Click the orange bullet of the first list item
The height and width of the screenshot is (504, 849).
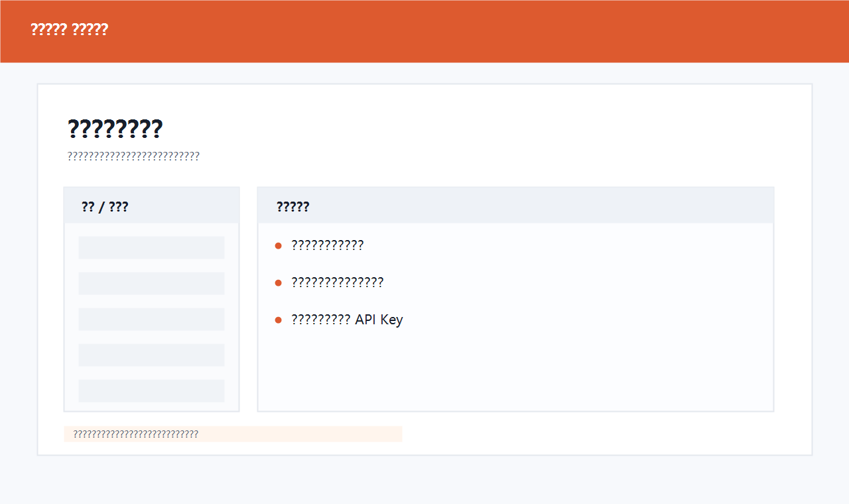[x=279, y=246]
